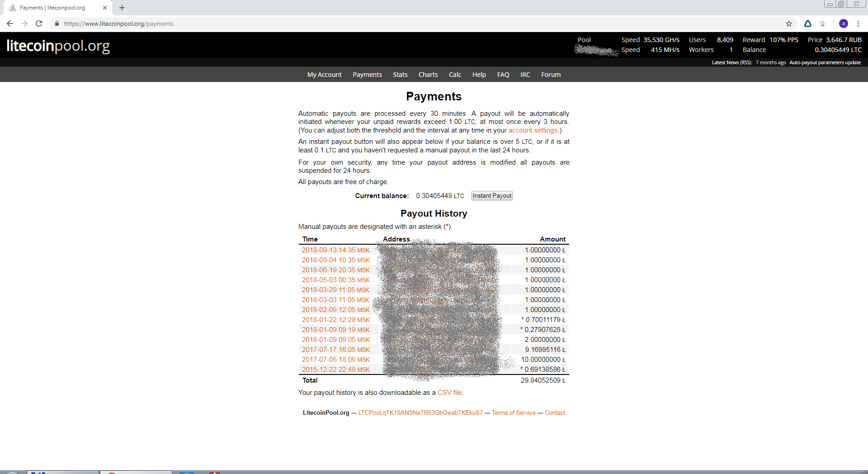Open the Contact link in footer
This screenshot has width=868, height=474.
point(555,412)
